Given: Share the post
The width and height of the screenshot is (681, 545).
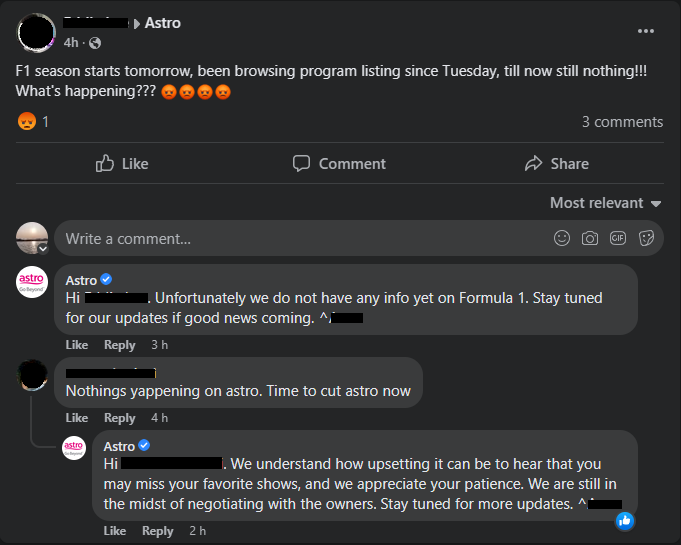Looking at the screenshot, I should 556,164.
